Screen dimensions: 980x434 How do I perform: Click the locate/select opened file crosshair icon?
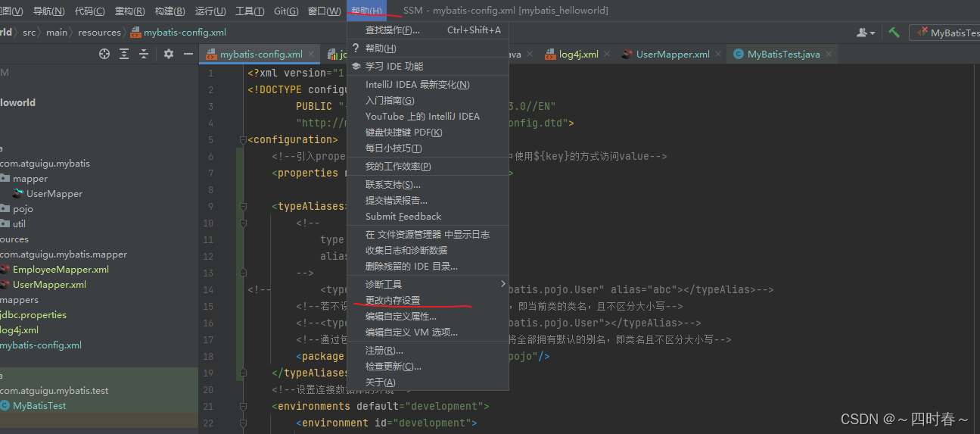104,54
